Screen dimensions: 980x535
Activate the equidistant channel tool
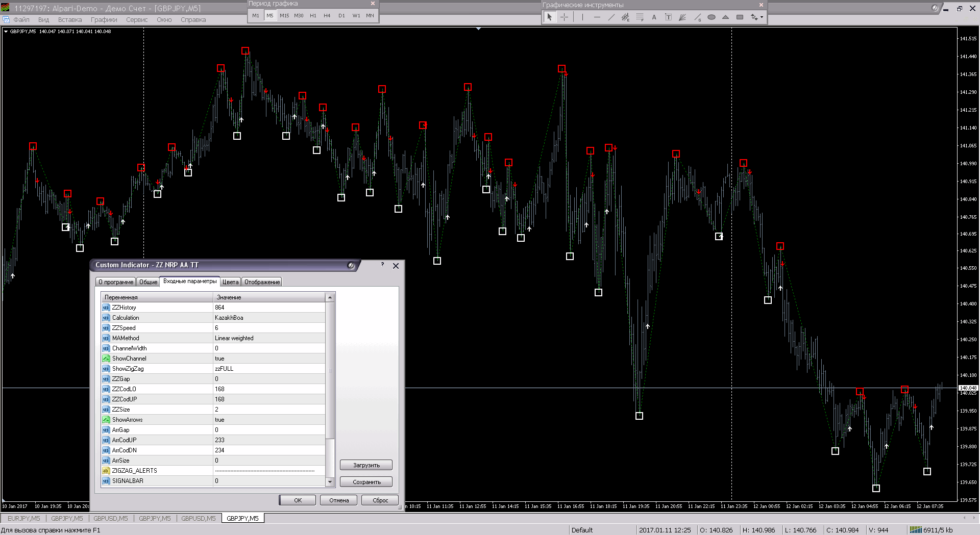(625, 17)
